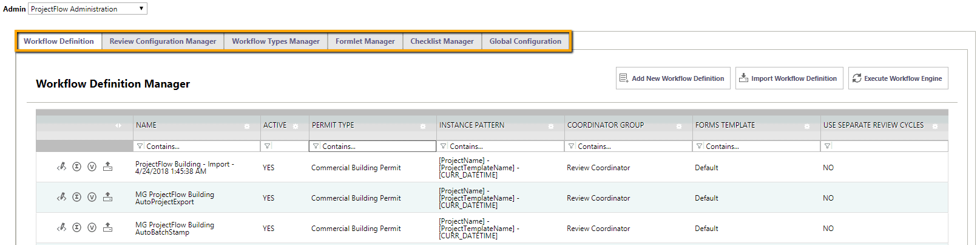Sort by the ACTIVE column header
The height and width of the screenshot is (245, 980).
(275, 125)
